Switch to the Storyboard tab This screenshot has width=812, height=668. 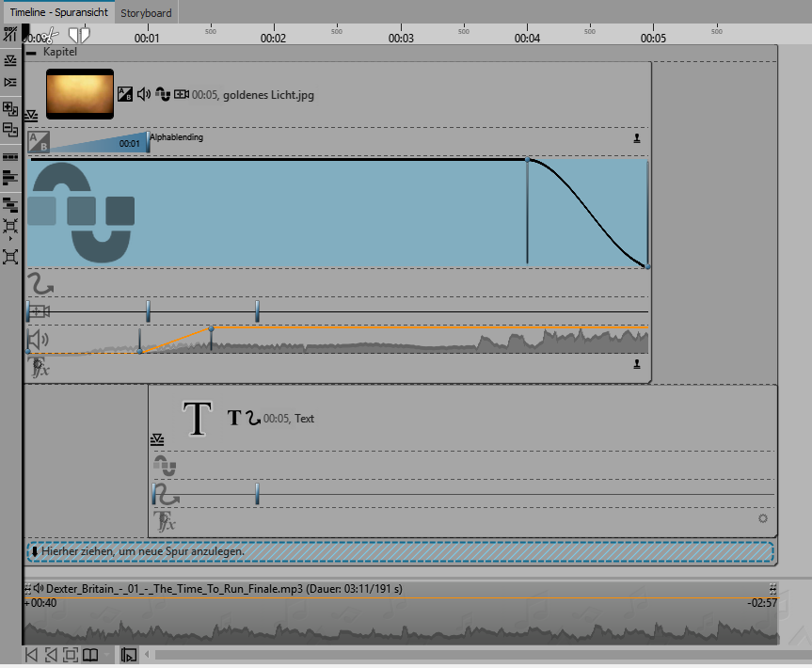[146, 13]
